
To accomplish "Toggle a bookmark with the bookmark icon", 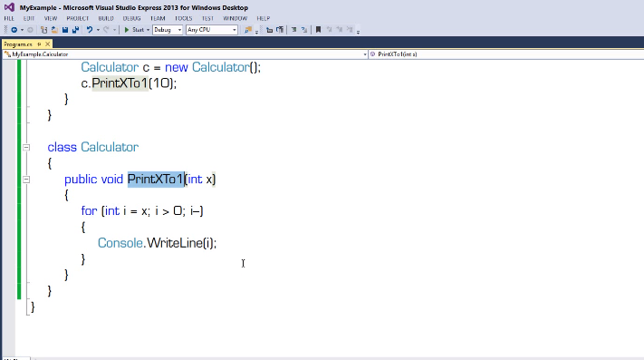I will pos(318,30).
